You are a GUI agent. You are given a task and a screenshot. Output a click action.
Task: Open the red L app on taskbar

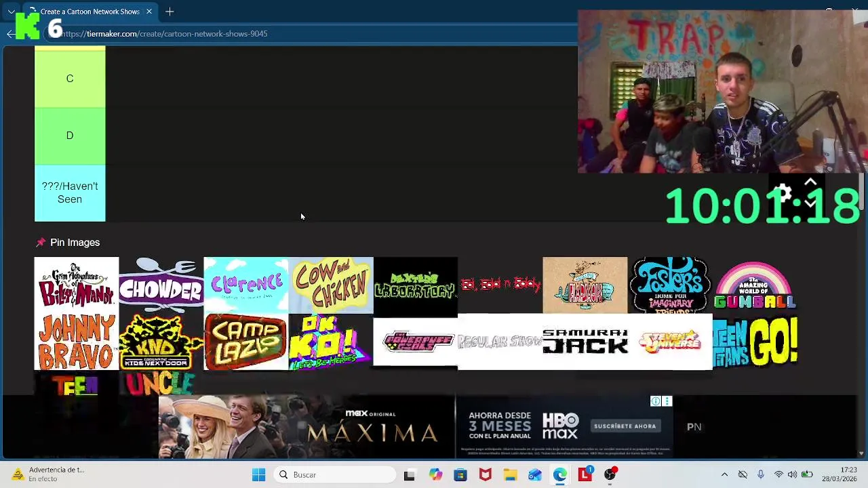tap(585, 475)
